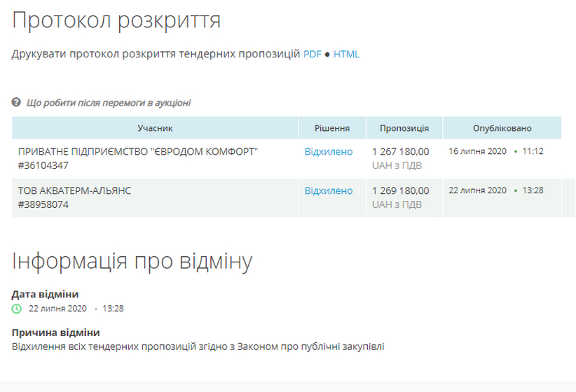
Task: Click the Інформація про відміну heading
Action: tap(132, 261)
